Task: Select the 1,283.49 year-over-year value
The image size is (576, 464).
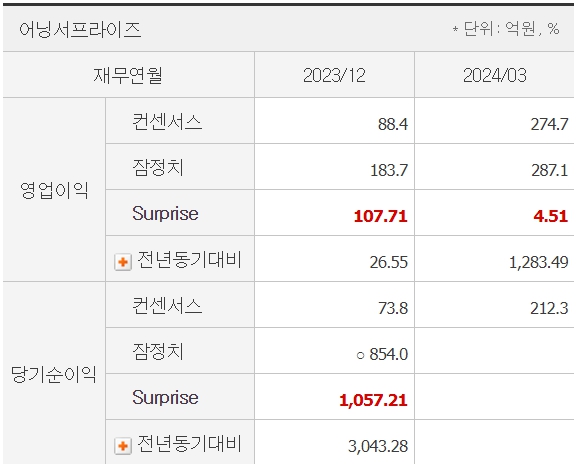Action: [x=539, y=262]
